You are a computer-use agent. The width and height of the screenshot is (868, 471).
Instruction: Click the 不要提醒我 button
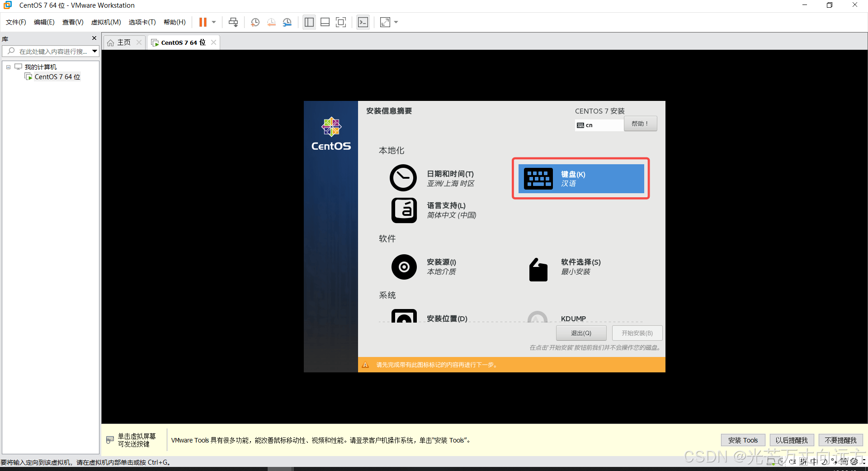pos(840,440)
